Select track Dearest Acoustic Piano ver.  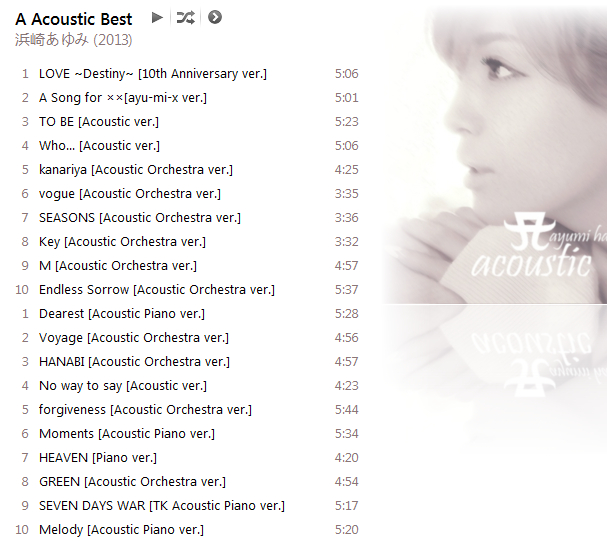point(187,313)
